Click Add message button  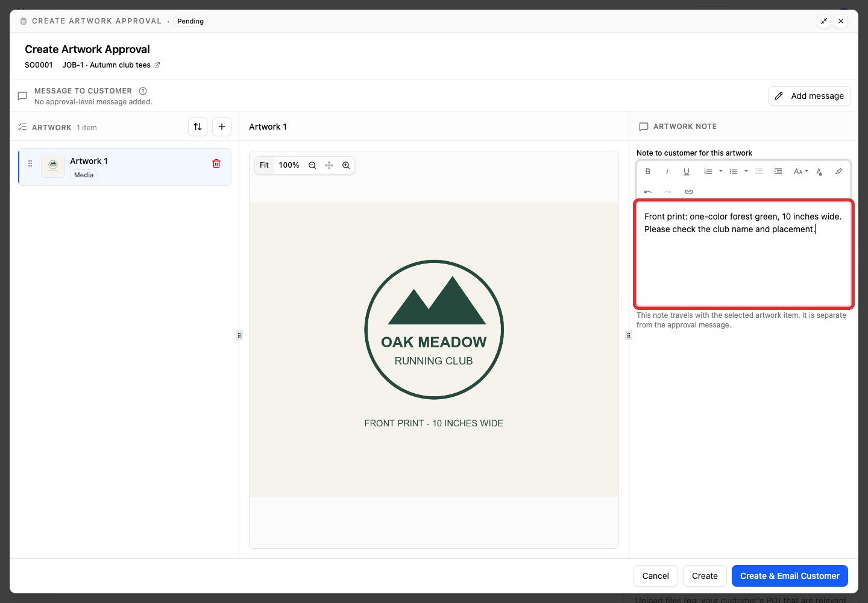click(x=809, y=96)
